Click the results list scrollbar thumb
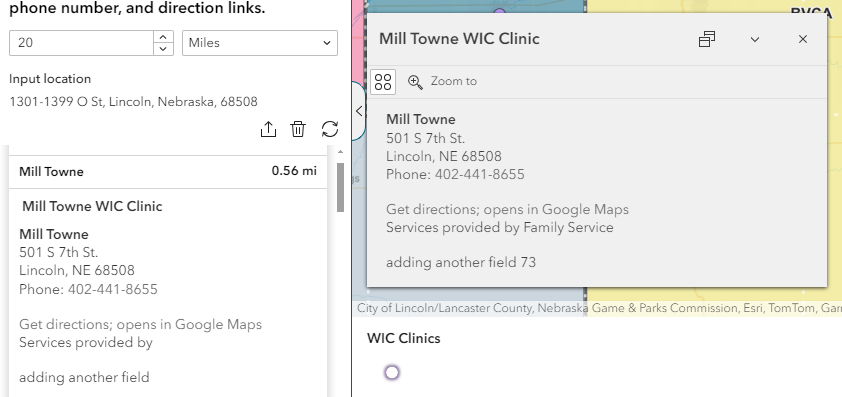Image resolution: width=842 pixels, height=397 pixels. [x=340, y=187]
